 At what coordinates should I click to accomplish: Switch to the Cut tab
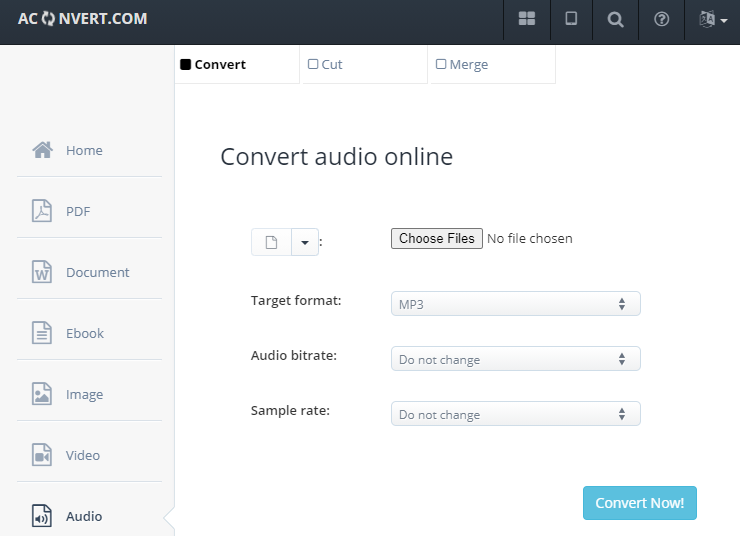365,65
